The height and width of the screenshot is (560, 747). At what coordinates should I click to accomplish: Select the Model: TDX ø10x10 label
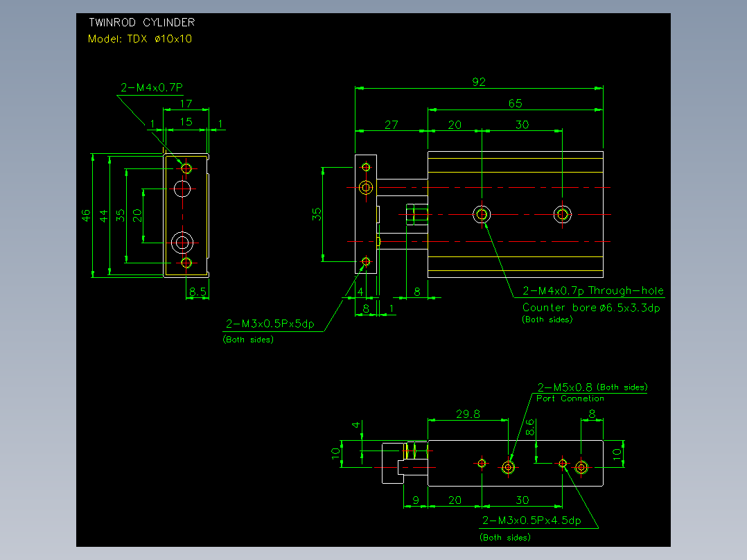[x=140, y=39]
